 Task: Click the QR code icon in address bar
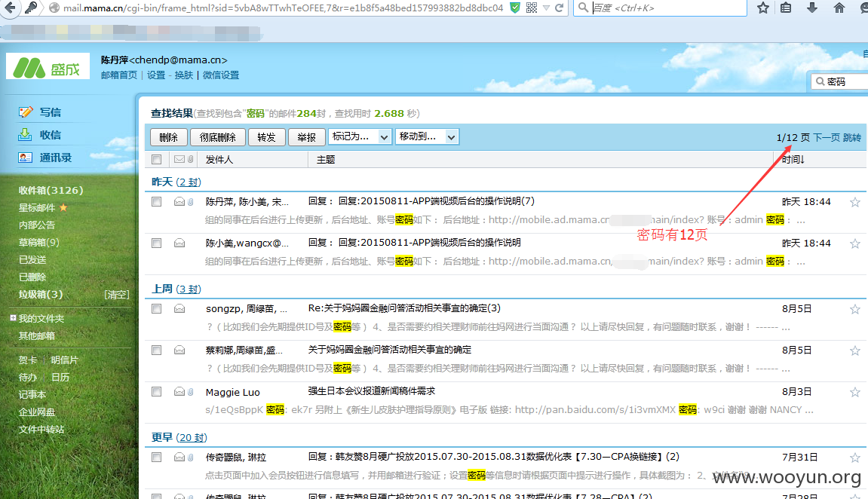point(532,8)
